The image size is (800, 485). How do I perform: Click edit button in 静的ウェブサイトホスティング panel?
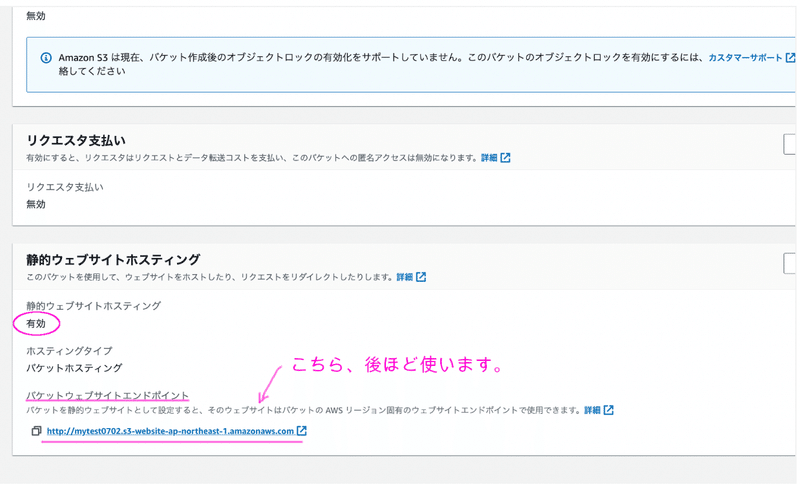(790, 263)
